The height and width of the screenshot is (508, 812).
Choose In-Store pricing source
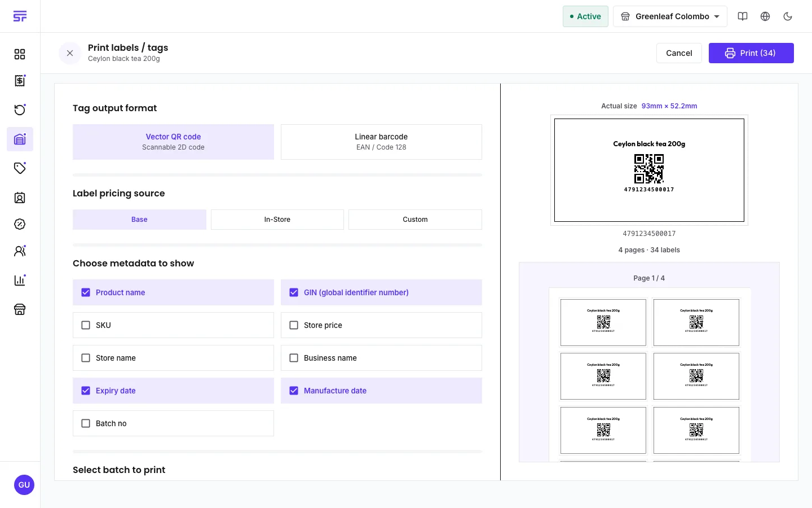tap(277, 220)
